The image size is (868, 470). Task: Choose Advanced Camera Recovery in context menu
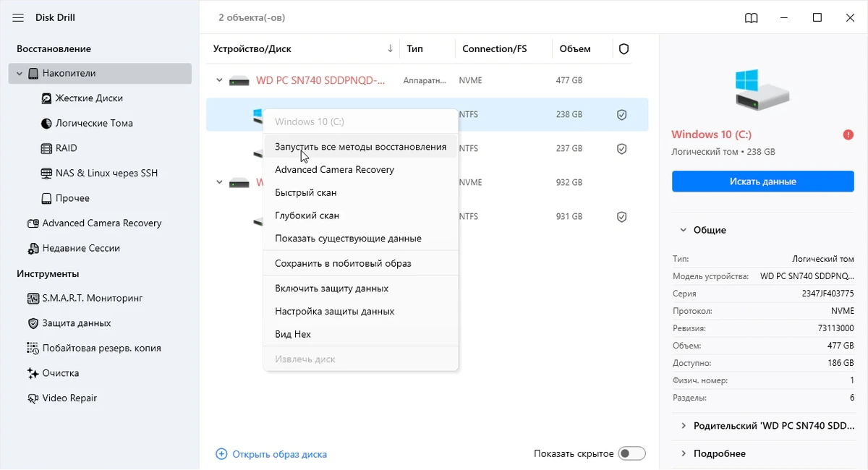[x=361, y=169]
